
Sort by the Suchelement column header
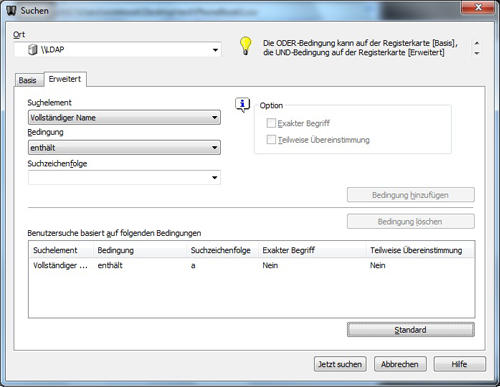(61, 250)
